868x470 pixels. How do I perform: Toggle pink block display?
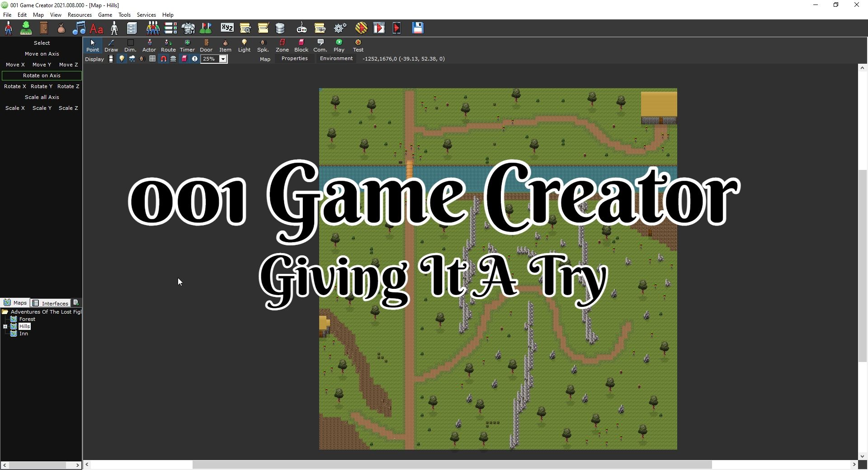point(184,59)
